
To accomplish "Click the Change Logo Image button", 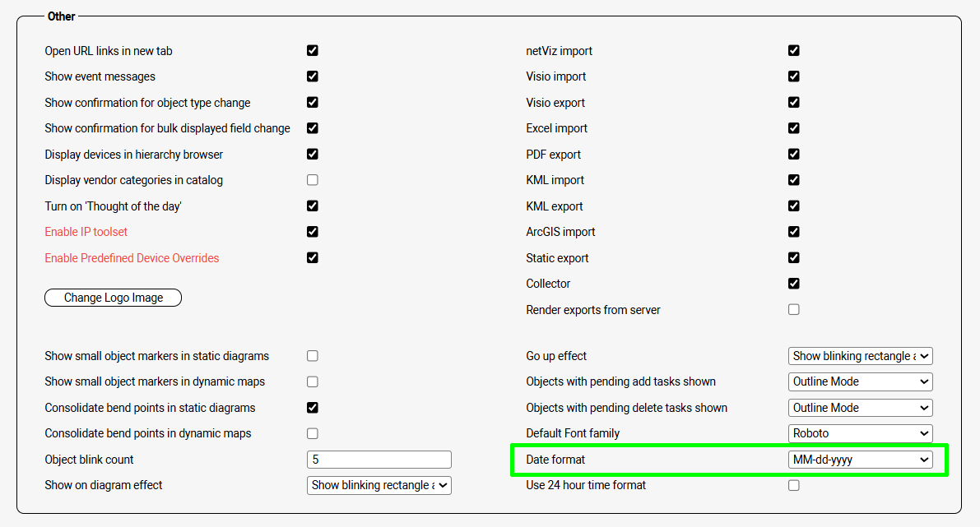I will [x=113, y=298].
